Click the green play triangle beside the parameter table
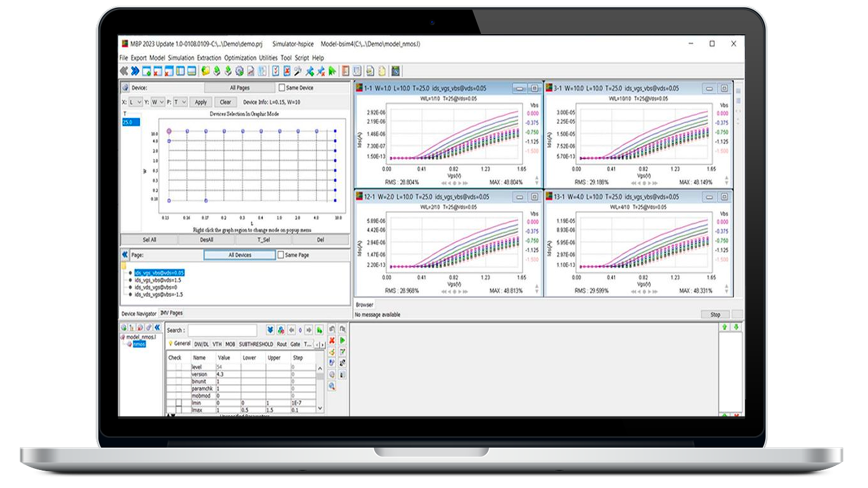This screenshot has width=868, height=488. [x=342, y=341]
